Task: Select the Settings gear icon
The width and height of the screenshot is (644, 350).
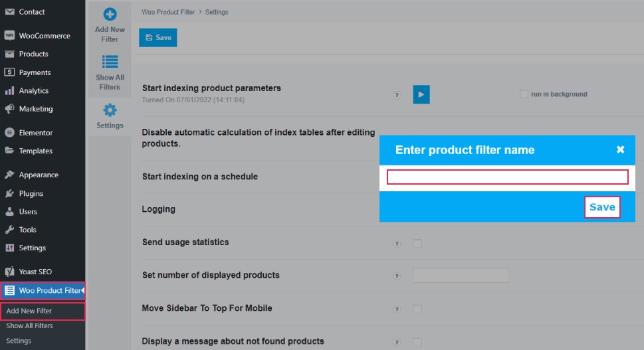Action: (110, 110)
